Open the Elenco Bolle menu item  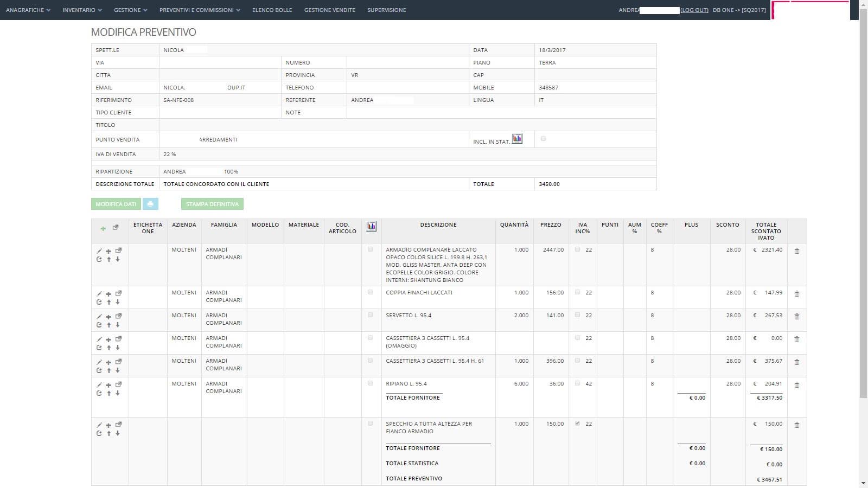tap(272, 10)
